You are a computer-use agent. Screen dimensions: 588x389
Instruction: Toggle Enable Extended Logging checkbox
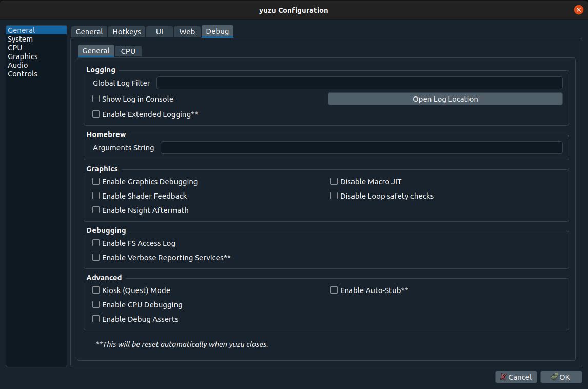pos(96,114)
